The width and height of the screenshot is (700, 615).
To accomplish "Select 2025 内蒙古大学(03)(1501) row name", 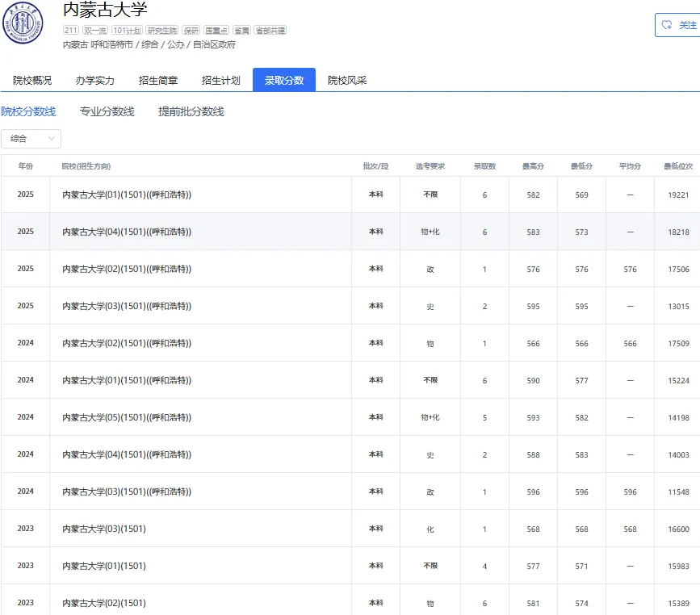I will click(x=127, y=306).
